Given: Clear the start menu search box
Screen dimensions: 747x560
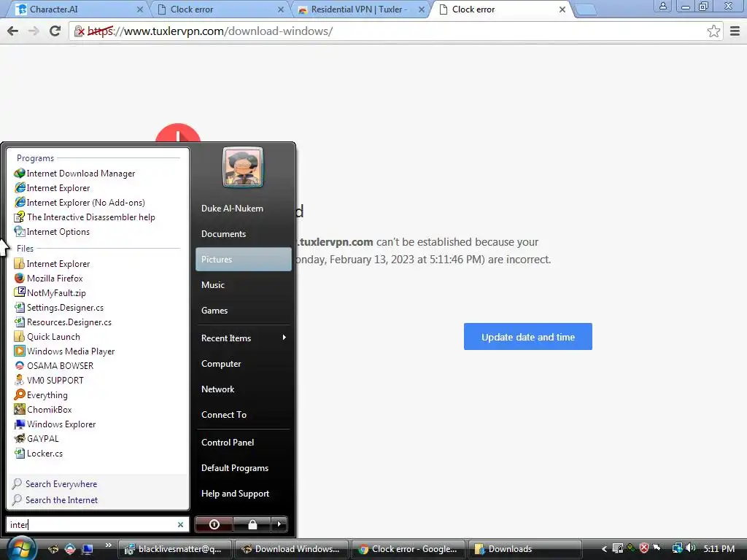Looking at the screenshot, I should click(x=181, y=524).
